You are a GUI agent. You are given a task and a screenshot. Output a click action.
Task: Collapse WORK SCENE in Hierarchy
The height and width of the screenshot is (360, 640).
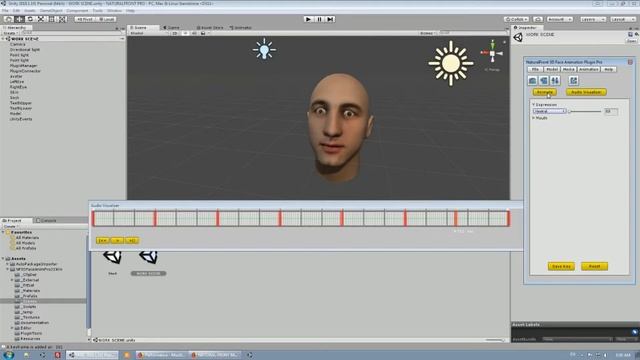click(3, 39)
